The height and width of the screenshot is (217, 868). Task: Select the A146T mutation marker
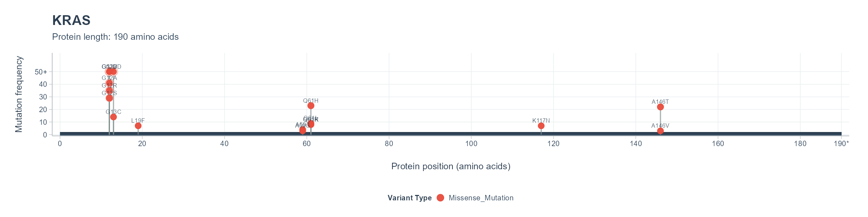coord(660,107)
